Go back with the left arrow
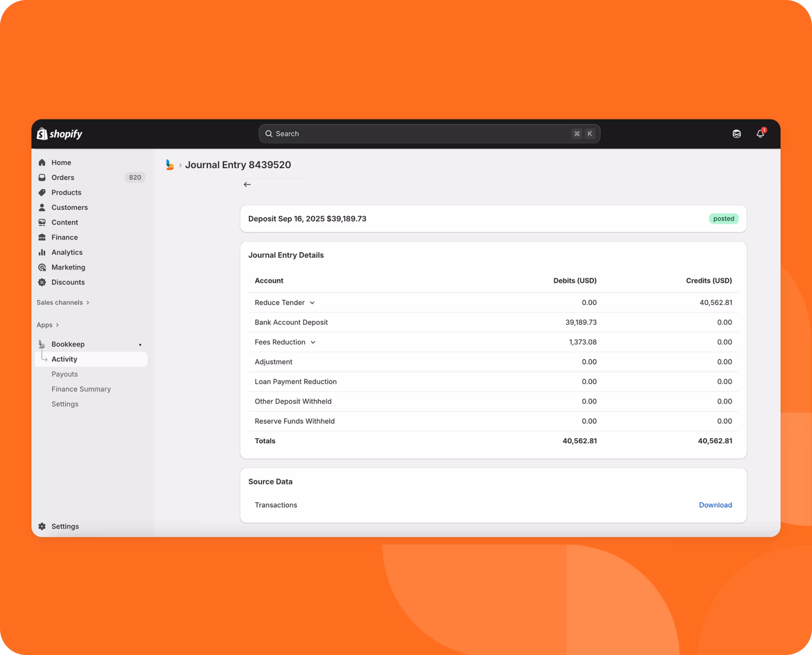Viewport: 812px width, 655px height. pos(247,184)
